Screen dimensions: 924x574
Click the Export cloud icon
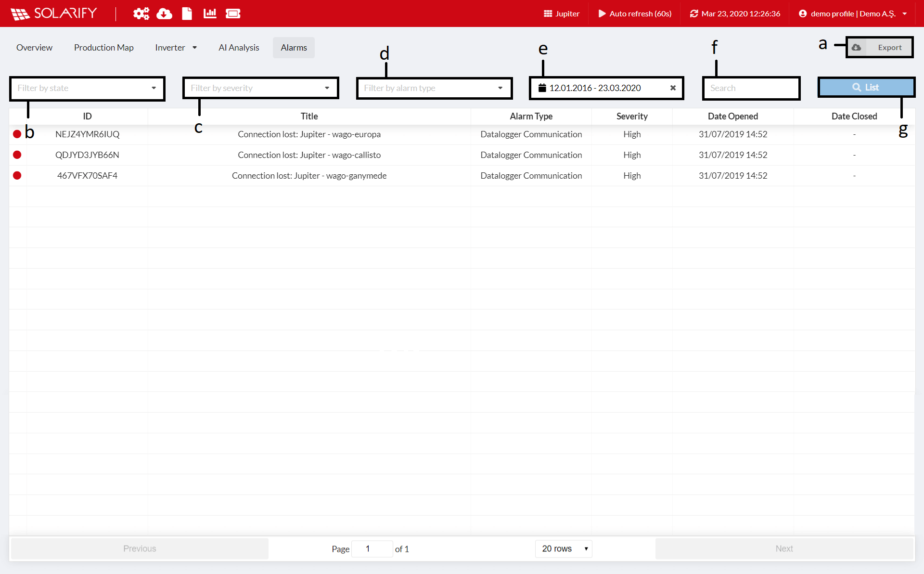(x=856, y=47)
